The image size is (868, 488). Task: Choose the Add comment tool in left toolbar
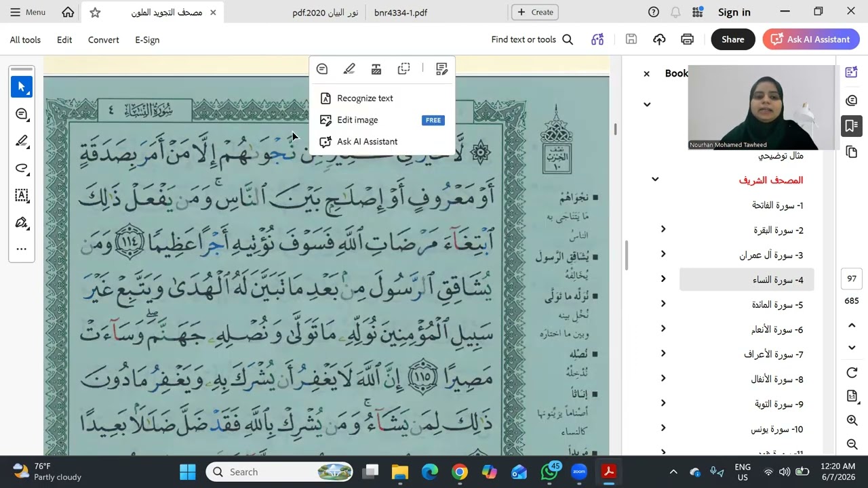[22, 114]
